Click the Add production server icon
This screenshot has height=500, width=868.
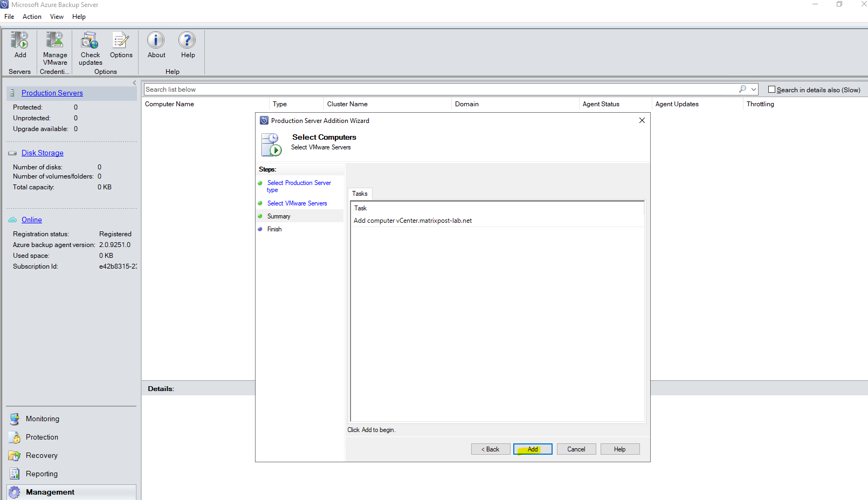point(20,40)
